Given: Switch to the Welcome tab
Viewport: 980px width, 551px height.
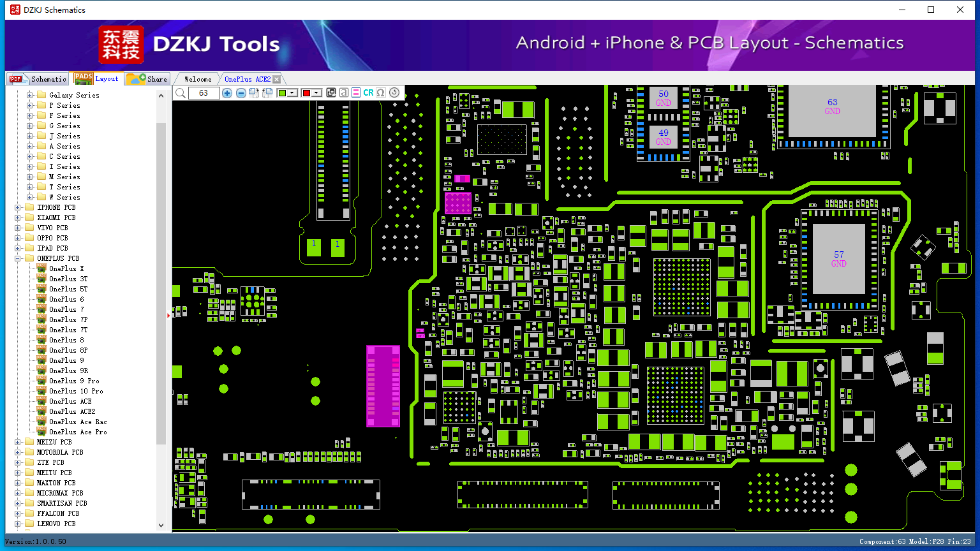Looking at the screenshot, I should point(198,79).
